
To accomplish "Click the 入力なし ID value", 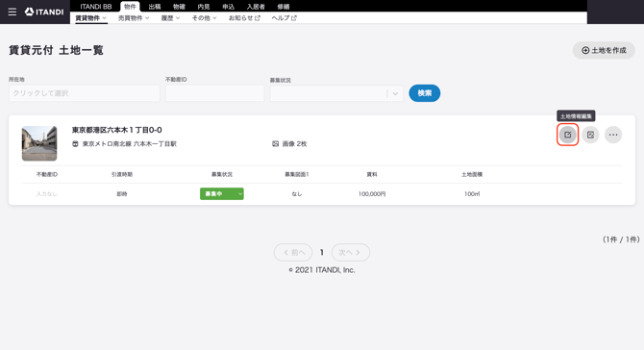I will click(47, 194).
